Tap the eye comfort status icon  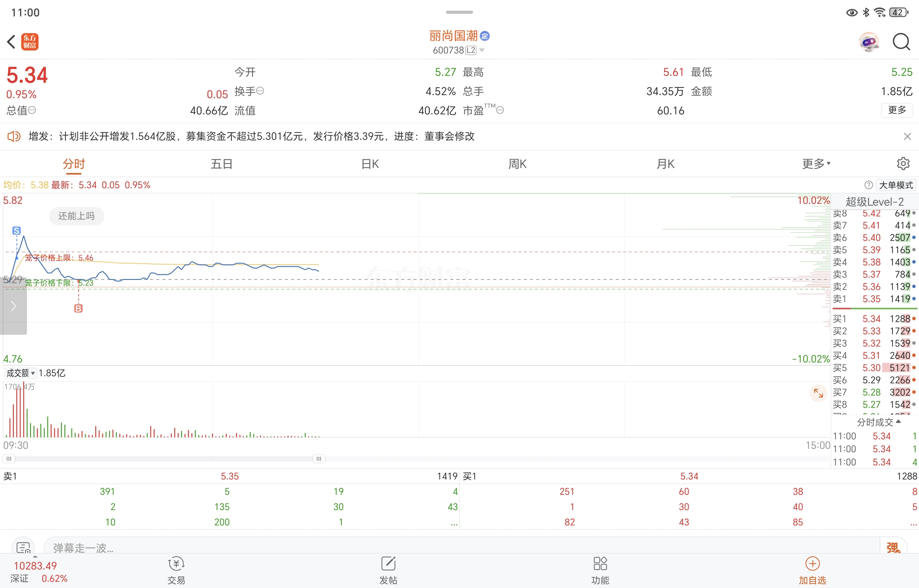tap(852, 13)
